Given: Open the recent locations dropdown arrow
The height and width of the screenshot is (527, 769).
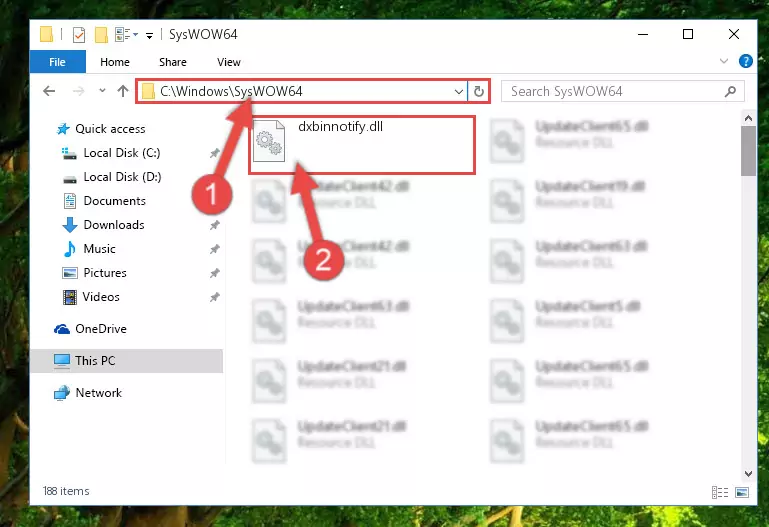Looking at the screenshot, I should pos(102,91).
